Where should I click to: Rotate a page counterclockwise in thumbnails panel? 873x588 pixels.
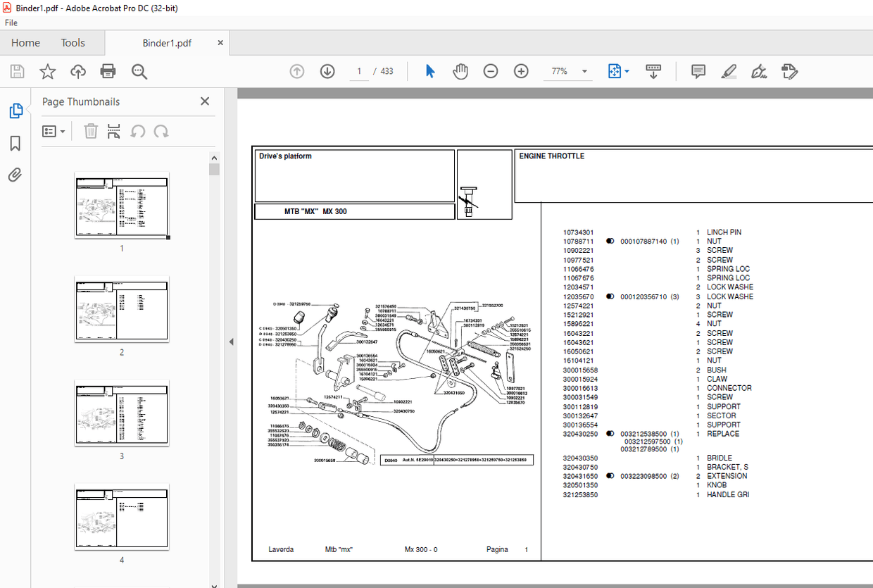point(137,131)
